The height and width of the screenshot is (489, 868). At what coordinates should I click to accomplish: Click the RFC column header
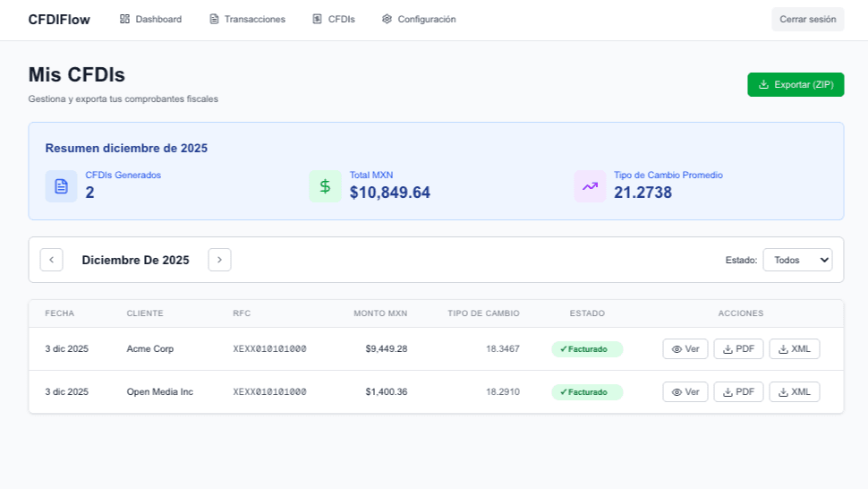pos(242,313)
